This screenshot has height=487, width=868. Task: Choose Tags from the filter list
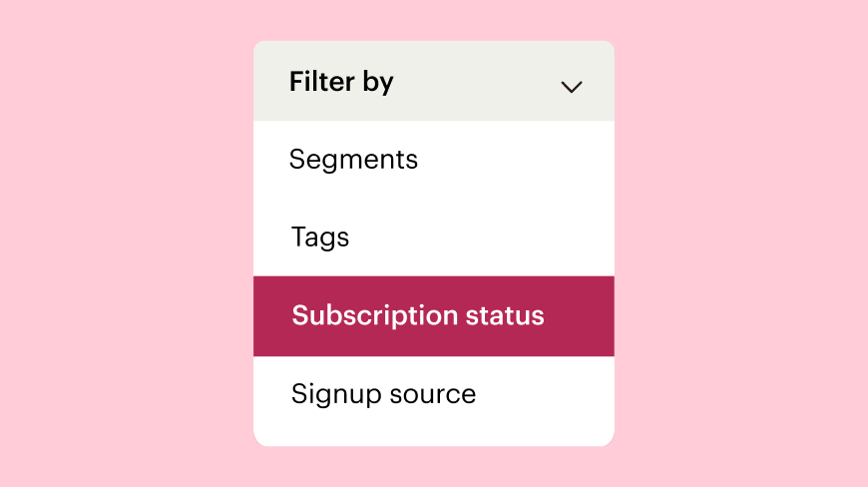(x=433, y=238)
